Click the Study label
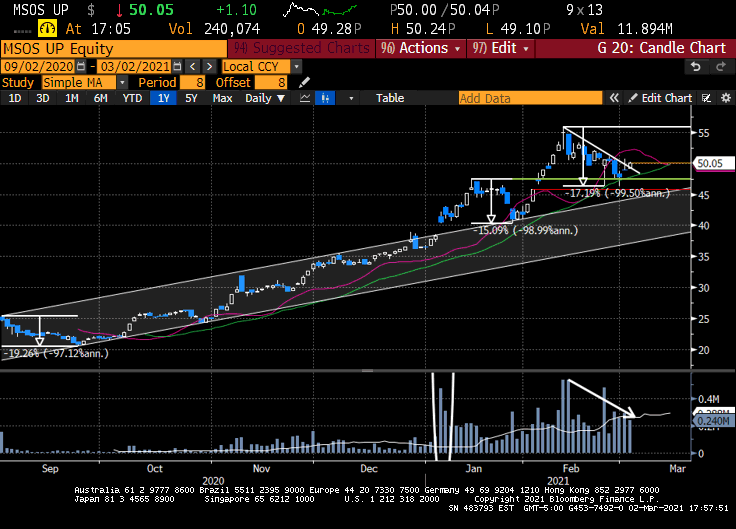736x529 pixels. pyautogui.click(x=18, y=83)
